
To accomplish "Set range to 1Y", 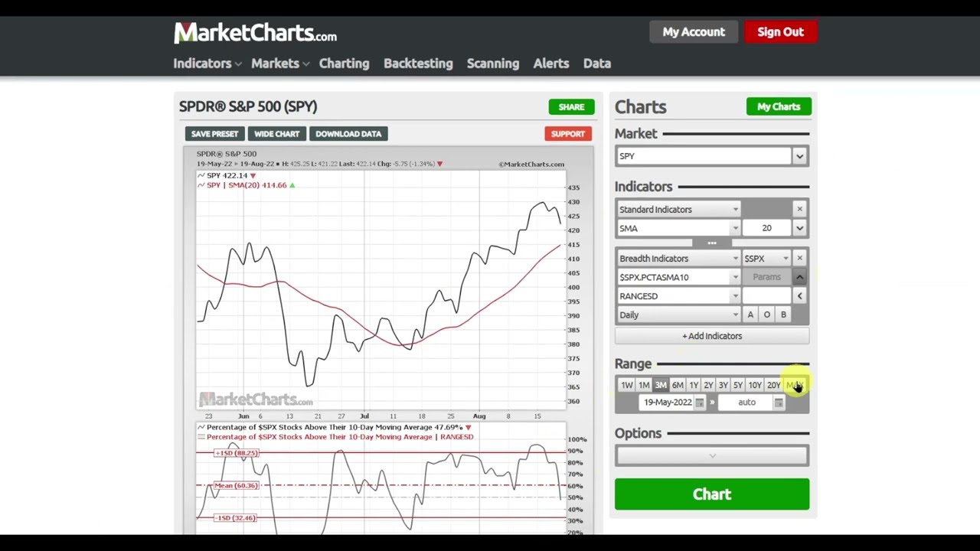I will point(694,385).
